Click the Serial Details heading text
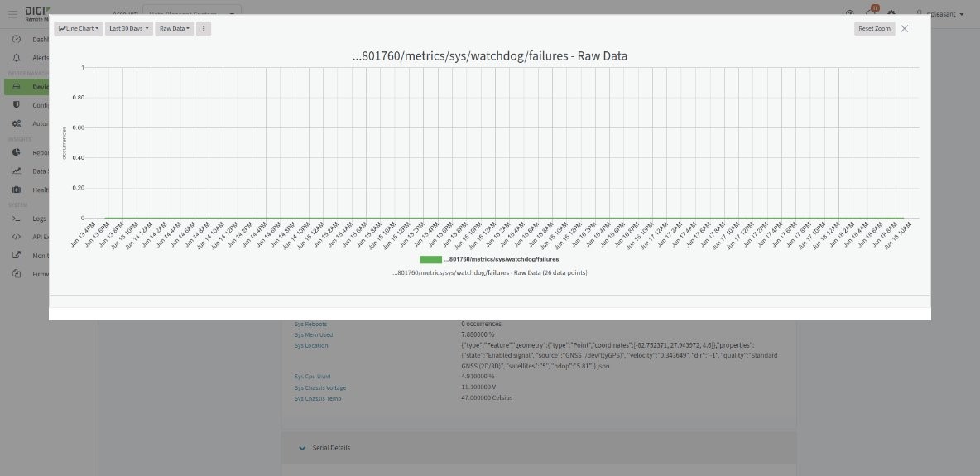980x476 pixels. tap(331, 448)
